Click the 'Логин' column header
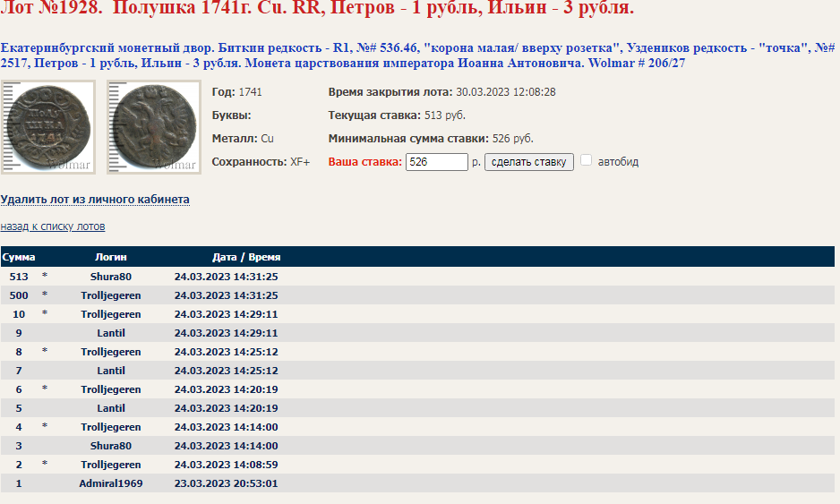The width and height of the screenshot is (840, 504). pos(111,257)
